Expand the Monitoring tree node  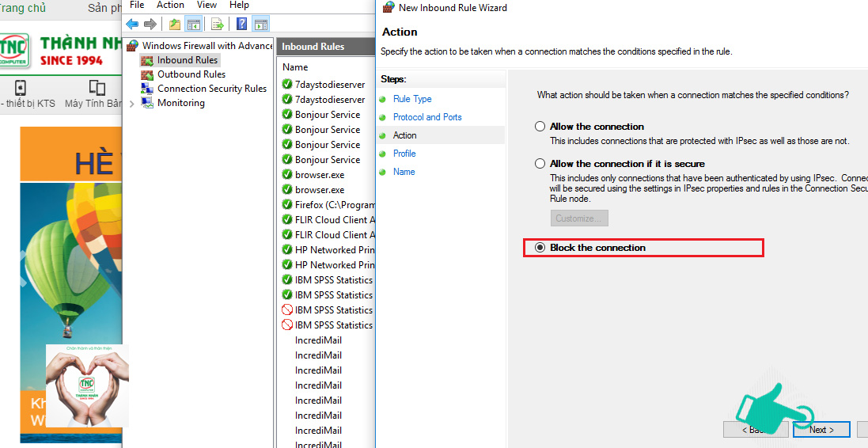click(x=132, y=104)
